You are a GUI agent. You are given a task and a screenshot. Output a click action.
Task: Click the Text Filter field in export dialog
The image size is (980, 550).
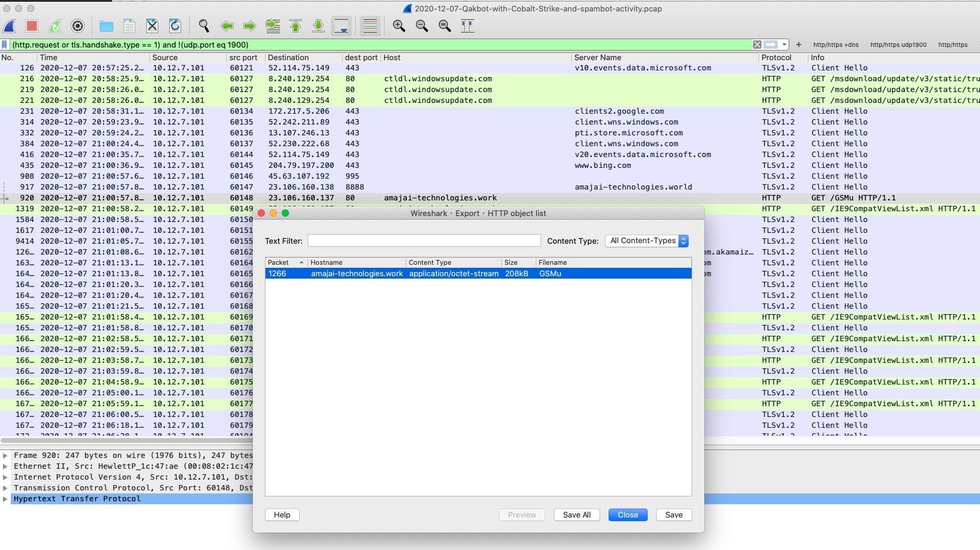(424, 241)
